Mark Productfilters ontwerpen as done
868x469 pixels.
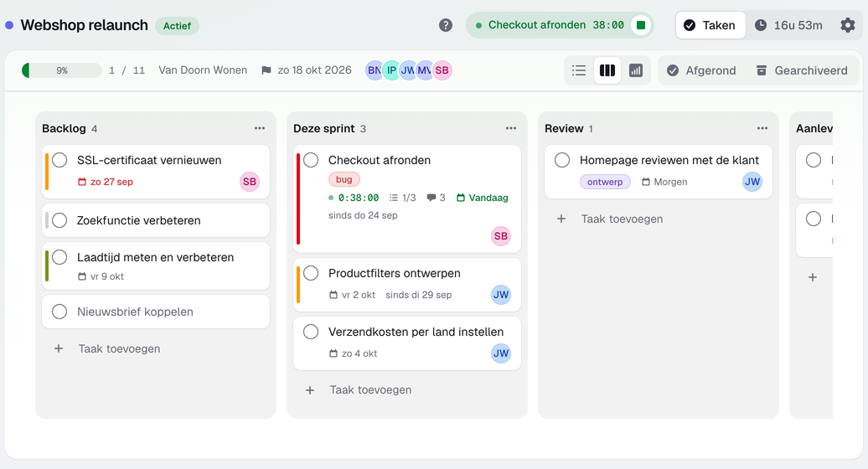pyautogui.click(x=311, y=273)
